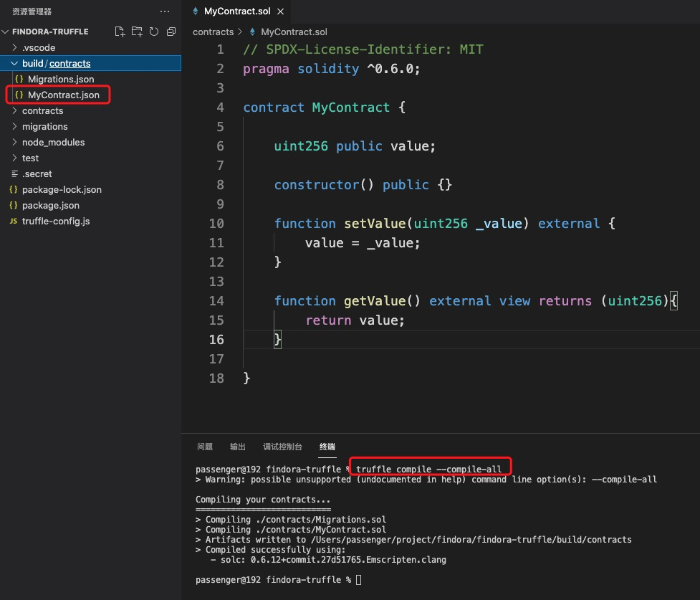Viewport: 700px width, 600px height.
Task: Click the lines icon beside .secret
Action: [x=14, y=173]
